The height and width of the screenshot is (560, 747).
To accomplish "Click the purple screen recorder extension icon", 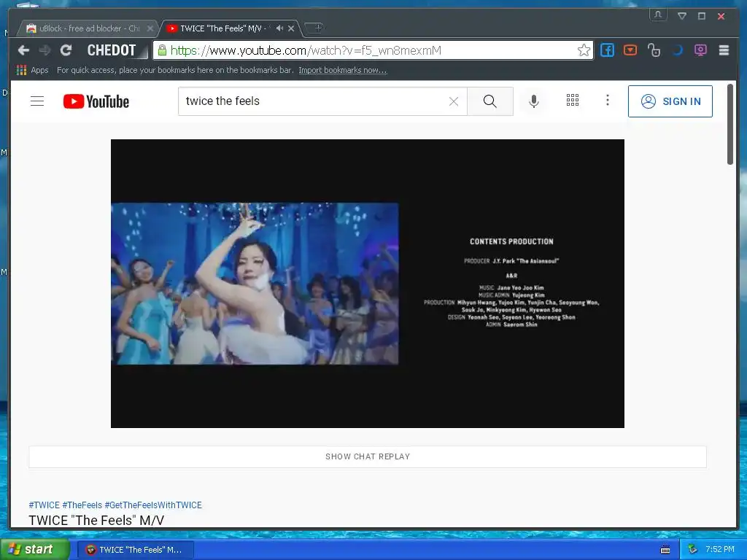I will (x=700, y=50).
